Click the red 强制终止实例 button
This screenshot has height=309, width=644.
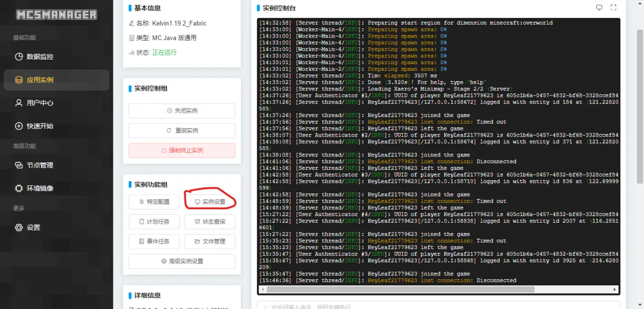182,150
